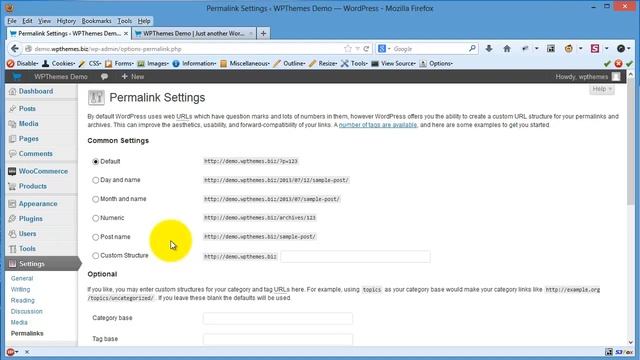Go to General settings submenu
The image size is (640, 360).
22,278
